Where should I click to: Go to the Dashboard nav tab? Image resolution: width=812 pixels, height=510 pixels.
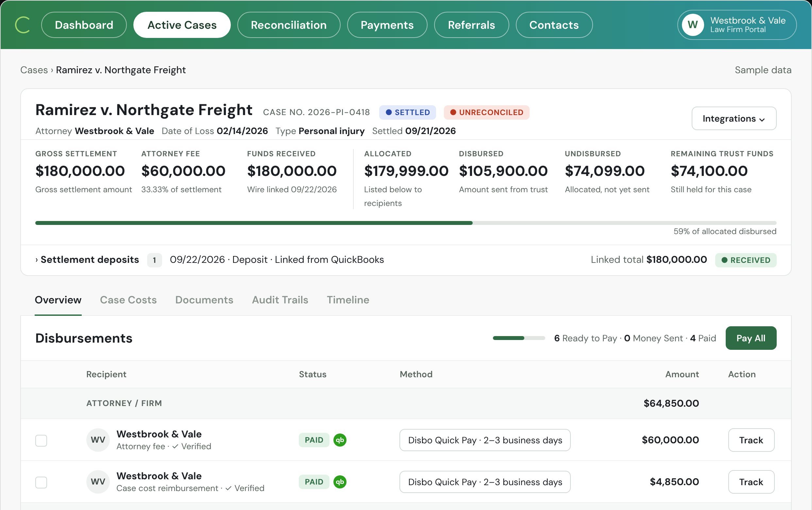(x=84, y=25)
